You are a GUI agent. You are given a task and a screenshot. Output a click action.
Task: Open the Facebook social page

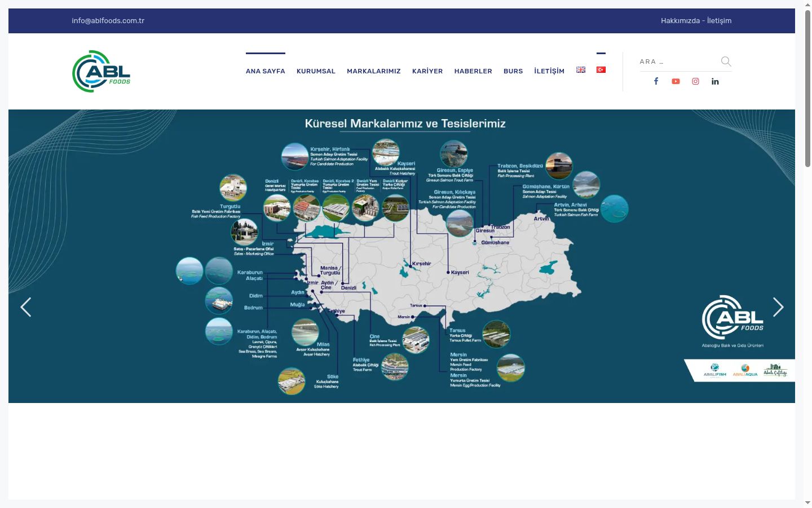coord(656,81)
